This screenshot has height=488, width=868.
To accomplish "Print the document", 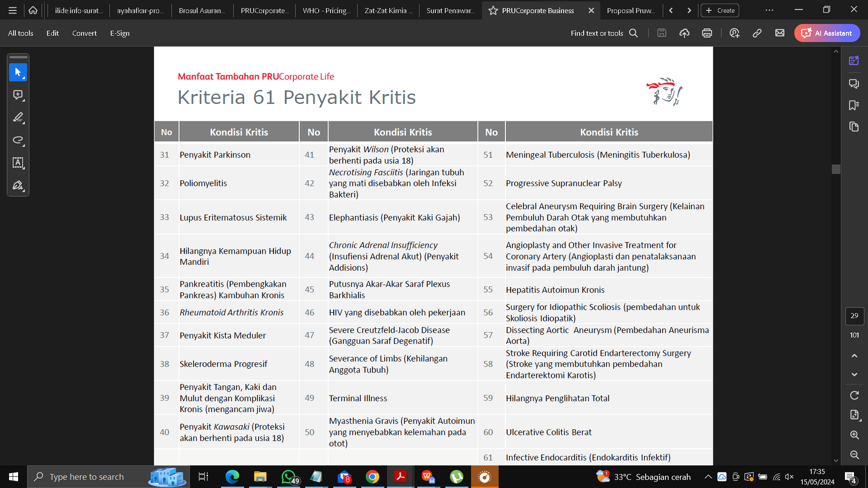I will pos(707,33).
